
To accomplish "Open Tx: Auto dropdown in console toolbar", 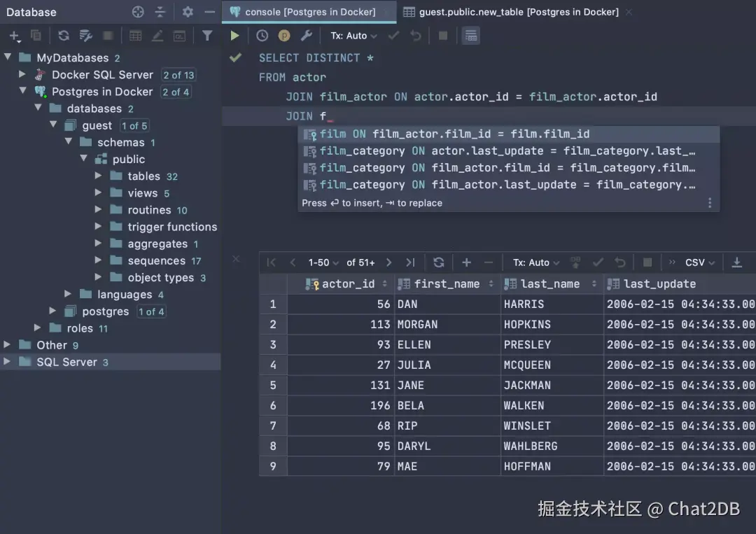I will [353, 36].
